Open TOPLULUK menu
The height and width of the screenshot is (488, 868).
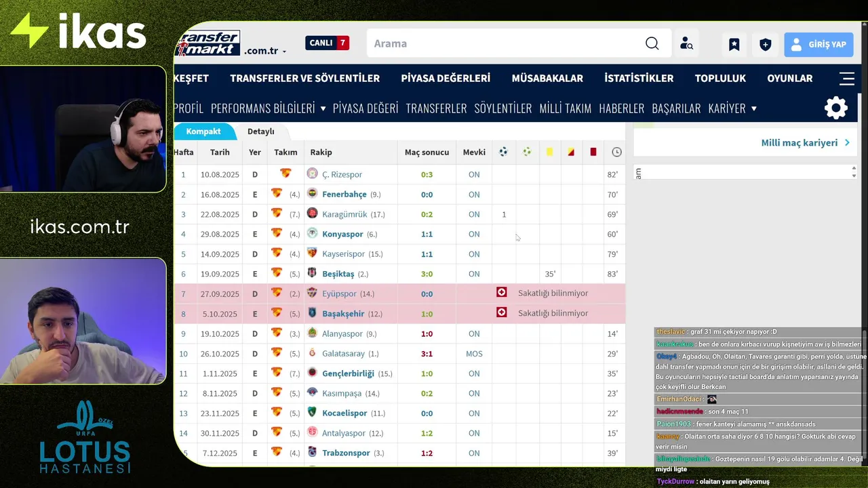click(720, 78)
